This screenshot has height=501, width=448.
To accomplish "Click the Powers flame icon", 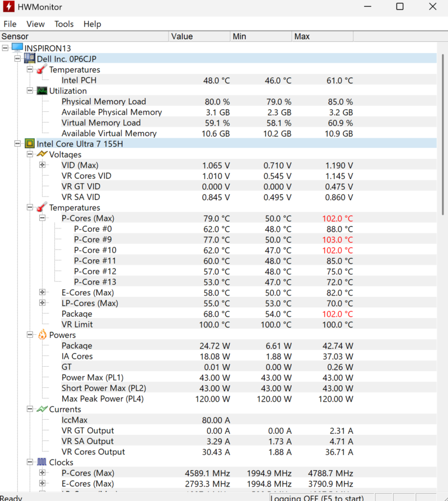I will pos(42,335).
